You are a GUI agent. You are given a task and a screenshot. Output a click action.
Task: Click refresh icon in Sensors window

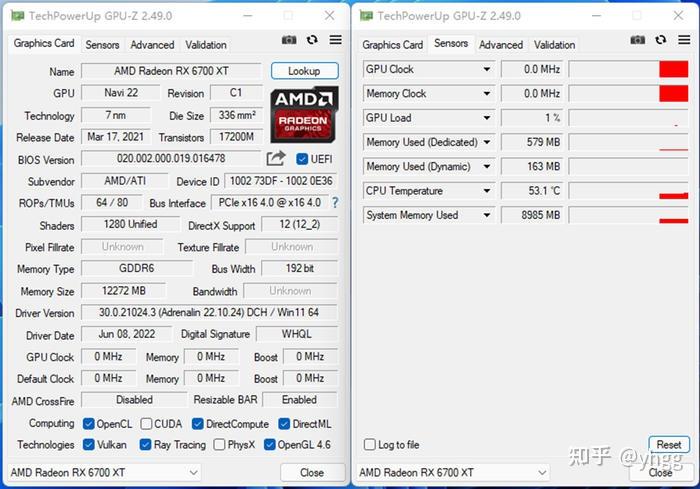[661, 40]
